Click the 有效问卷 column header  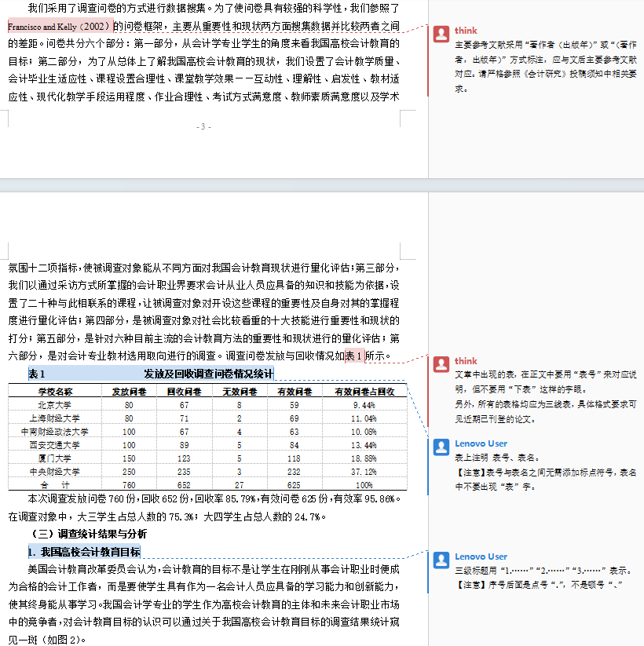tap(295, 392)
